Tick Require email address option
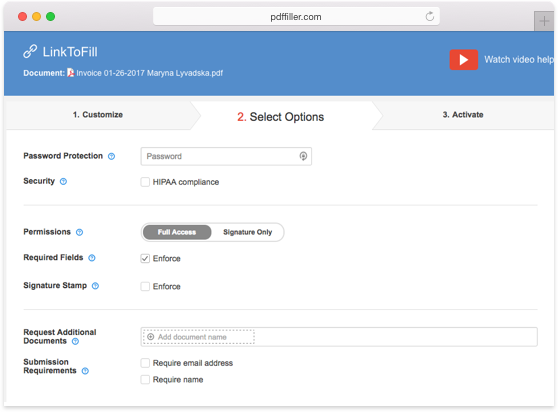This screenshot has width=558, height=412. pyautogui.click(x=145, y=363)
